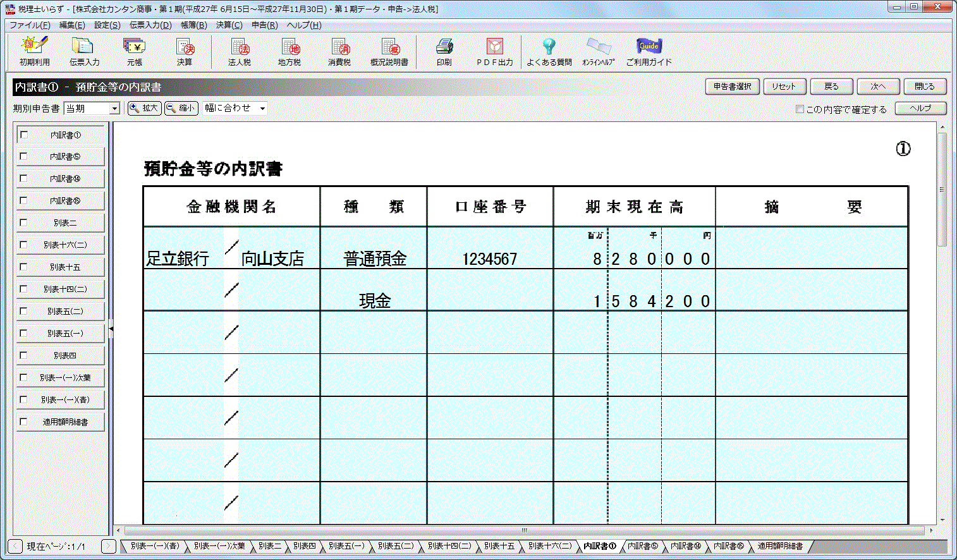
Task: Switch to the 別表四 bottom tab
Action: coord(304,546)
